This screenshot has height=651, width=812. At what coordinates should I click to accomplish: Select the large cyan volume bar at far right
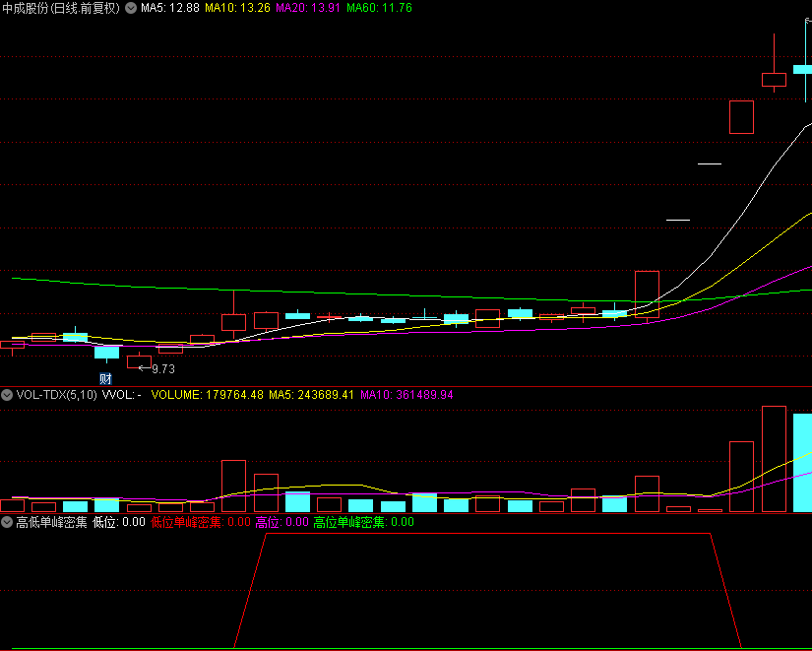coord(803,463)
